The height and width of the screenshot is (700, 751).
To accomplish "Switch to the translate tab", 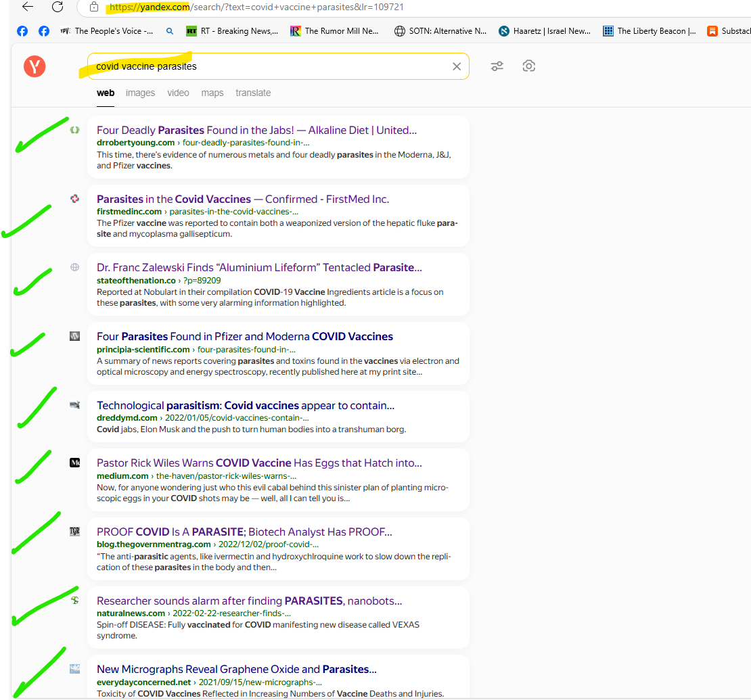I will [253, 93].
